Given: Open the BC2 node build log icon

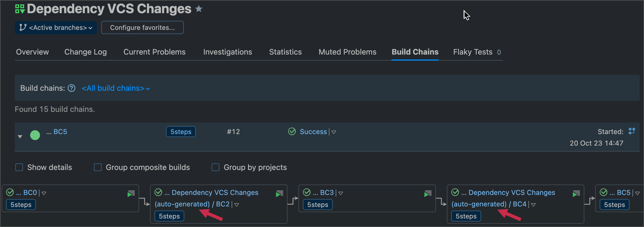Looking at the screenshot, I should click(280, 194).
